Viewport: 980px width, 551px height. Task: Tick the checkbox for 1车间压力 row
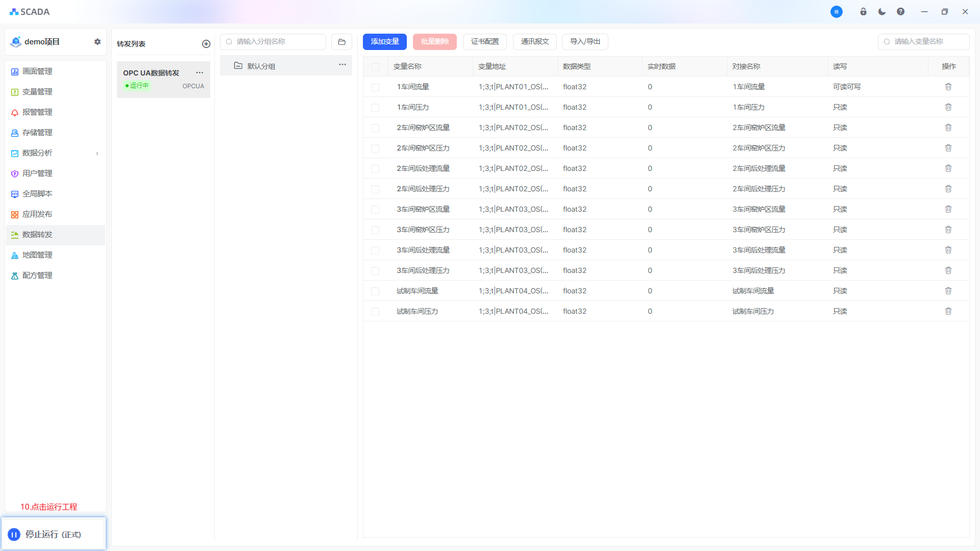click(x=375, y=108)
